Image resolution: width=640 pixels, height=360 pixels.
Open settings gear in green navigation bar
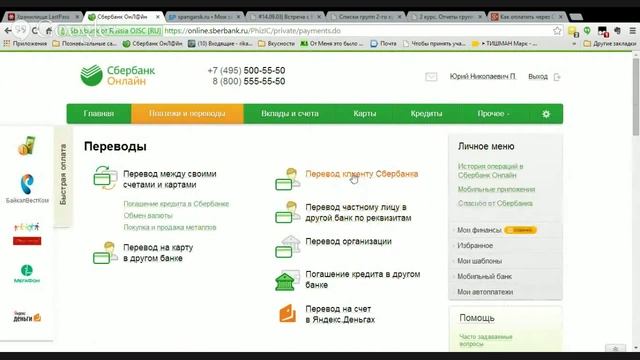coord(546,114)
